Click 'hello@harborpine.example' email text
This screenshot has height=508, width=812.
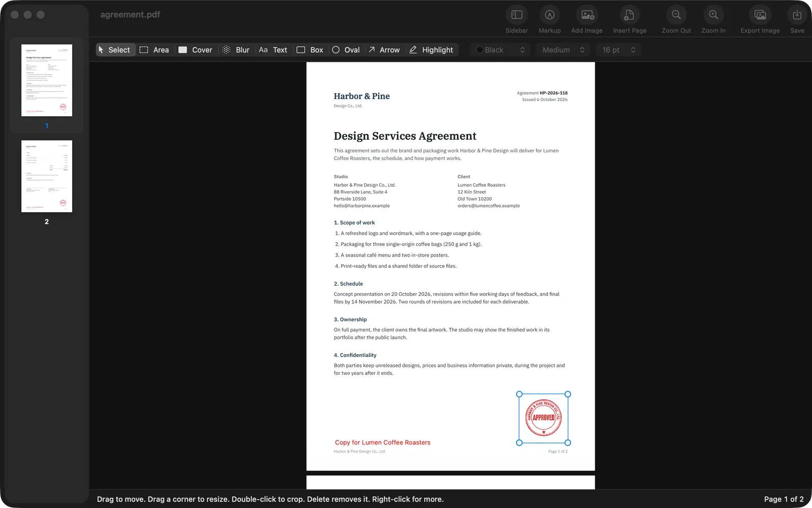click(362, 206)
